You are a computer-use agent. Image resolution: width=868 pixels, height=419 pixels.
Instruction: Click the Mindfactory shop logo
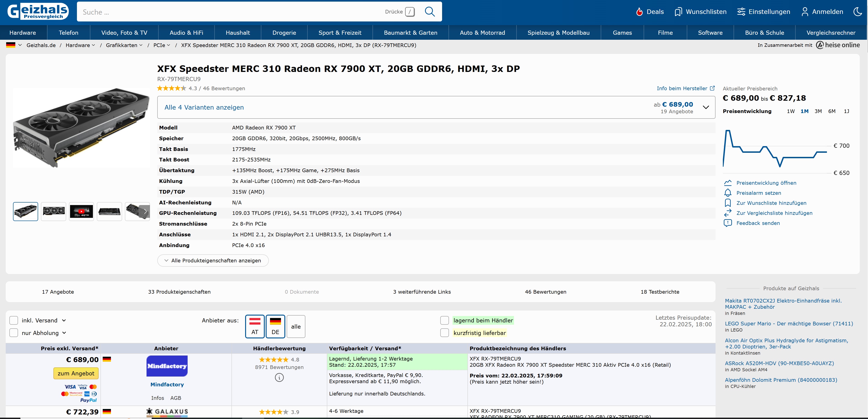pyautogui.click(x=167, y=366)
